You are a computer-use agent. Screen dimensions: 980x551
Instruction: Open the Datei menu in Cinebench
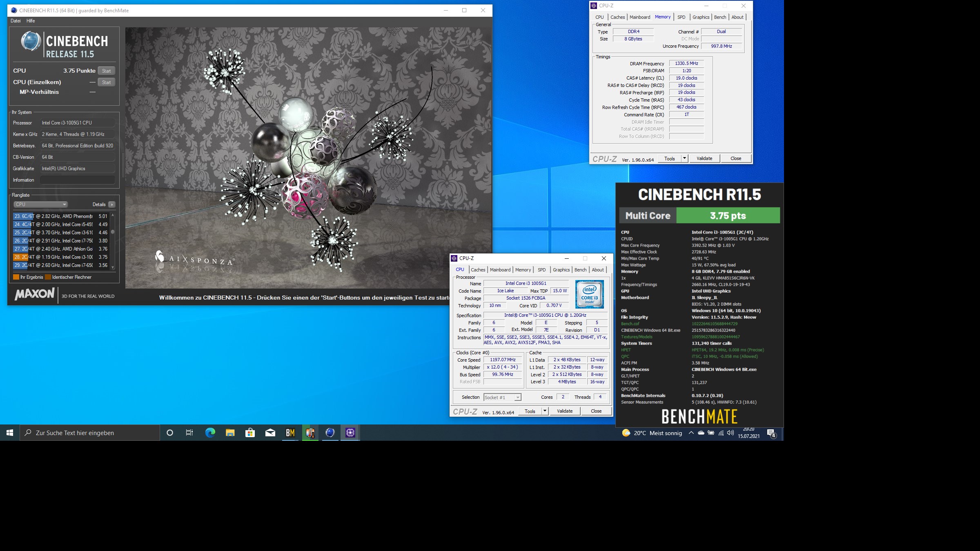(16, 21)
